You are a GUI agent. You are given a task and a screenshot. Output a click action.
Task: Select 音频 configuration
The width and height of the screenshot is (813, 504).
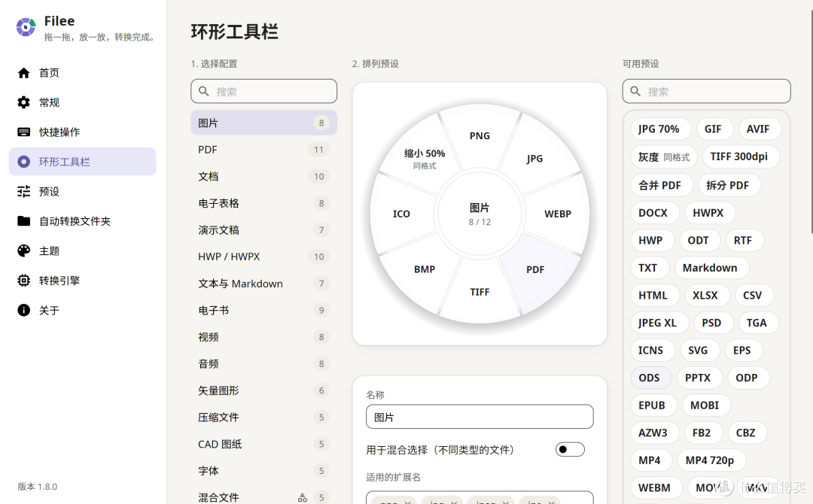click(264, 363)
